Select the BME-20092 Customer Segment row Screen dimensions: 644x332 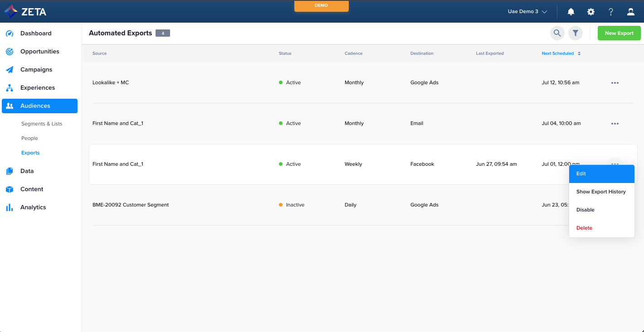pos(131,205)
